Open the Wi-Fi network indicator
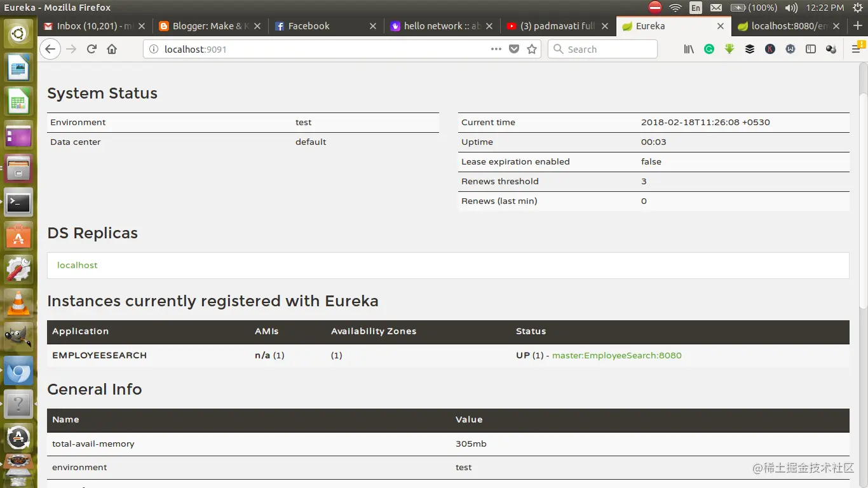Image resolution: width=868 pixels, height=488 pixels. pos(675,8)
